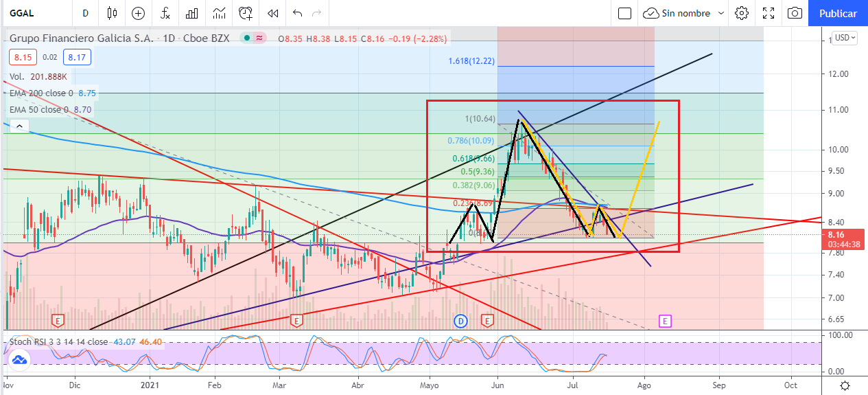Image resolution: width=868 pixels, height=395 pixels.
Task: Start bar replay mode
Action: point(272,13)
